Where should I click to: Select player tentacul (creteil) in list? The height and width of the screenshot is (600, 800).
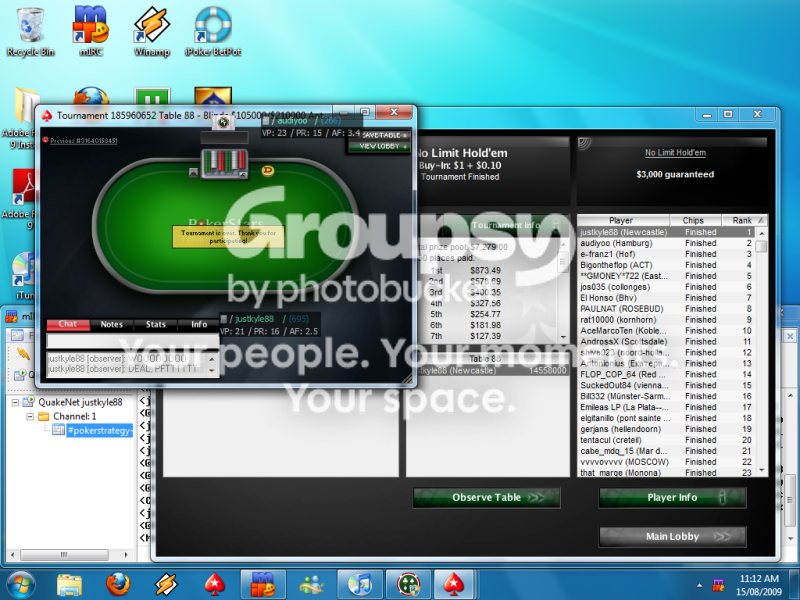click(666, 440)
